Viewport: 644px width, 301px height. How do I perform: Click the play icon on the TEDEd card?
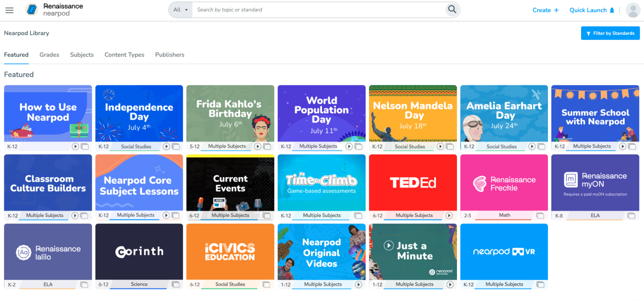(x=449, y=215)
